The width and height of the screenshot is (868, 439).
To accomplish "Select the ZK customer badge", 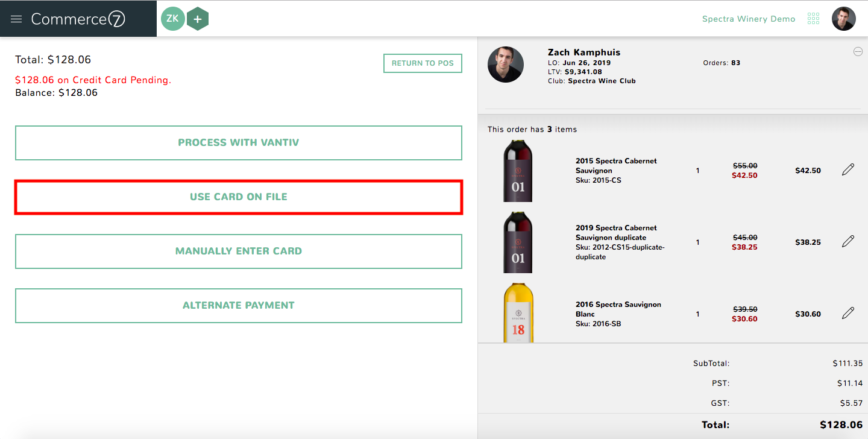I will tap(173, 19).
